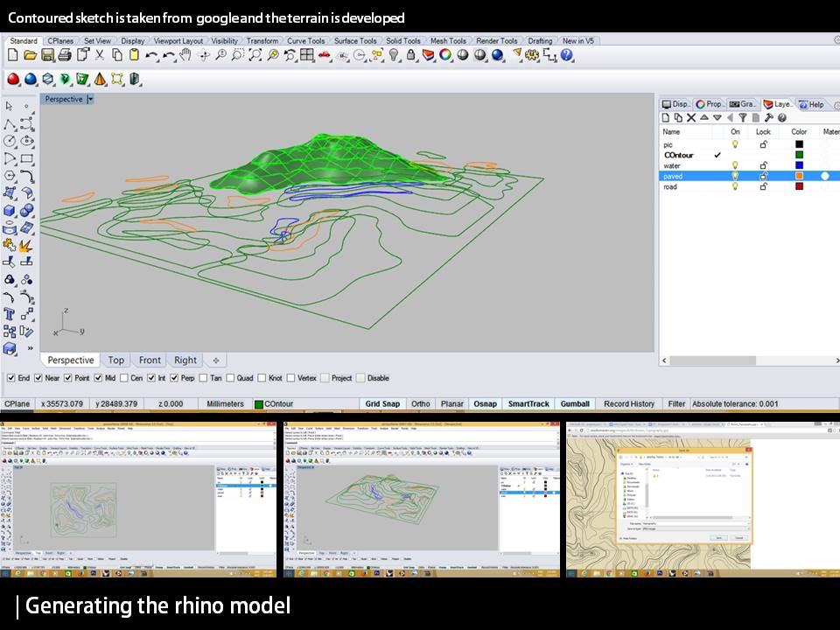Activate the Pan view tool
Viewport: 840px width, 630px height.
(x=185, y=55)
